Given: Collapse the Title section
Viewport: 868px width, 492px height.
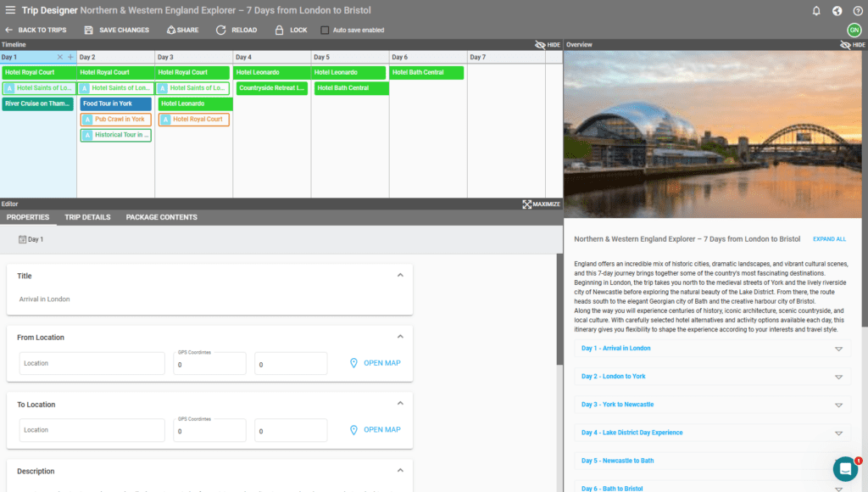Looking at the screenshot, I should pyautogui.click(x=400, y=276).
